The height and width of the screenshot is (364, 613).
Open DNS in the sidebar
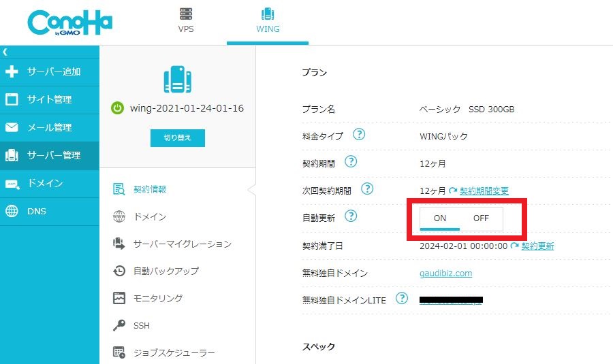coord(50,212)
